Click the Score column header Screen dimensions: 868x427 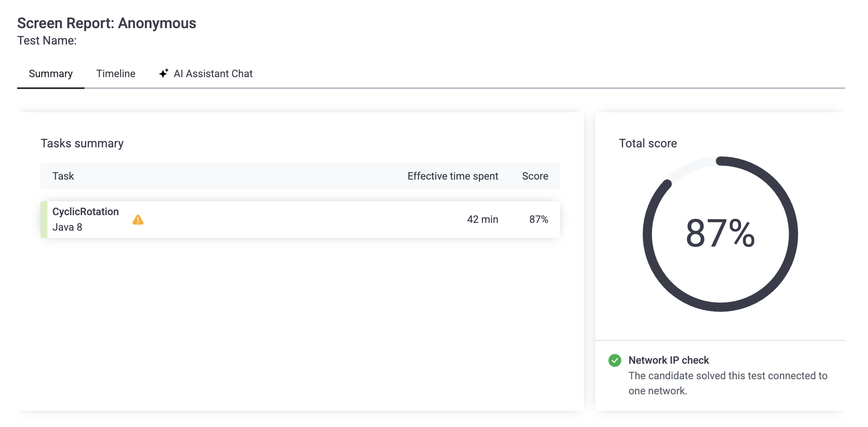tap(535, 176)
